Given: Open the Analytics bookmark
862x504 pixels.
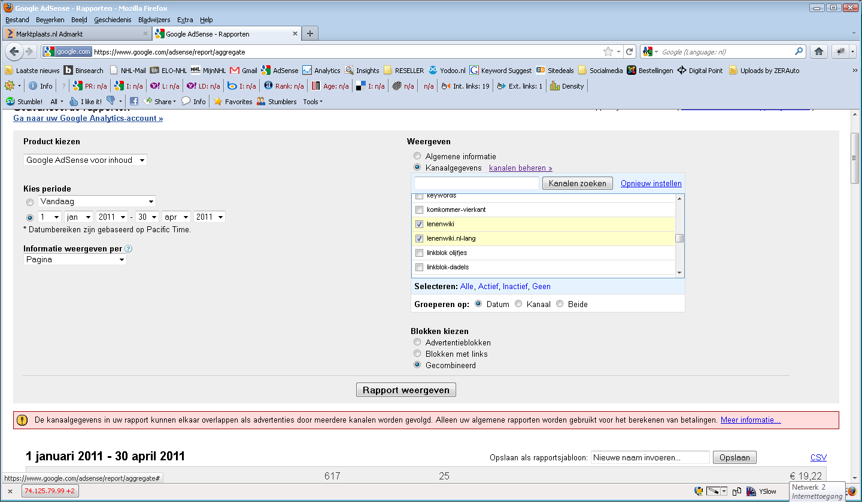Looking at the screenshot, I should 321,70.
